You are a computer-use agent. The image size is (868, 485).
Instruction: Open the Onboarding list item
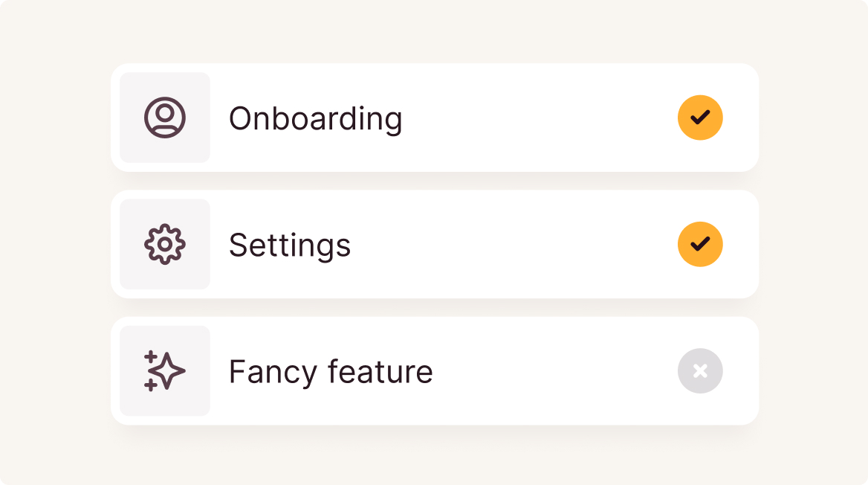tap(435, 118)
